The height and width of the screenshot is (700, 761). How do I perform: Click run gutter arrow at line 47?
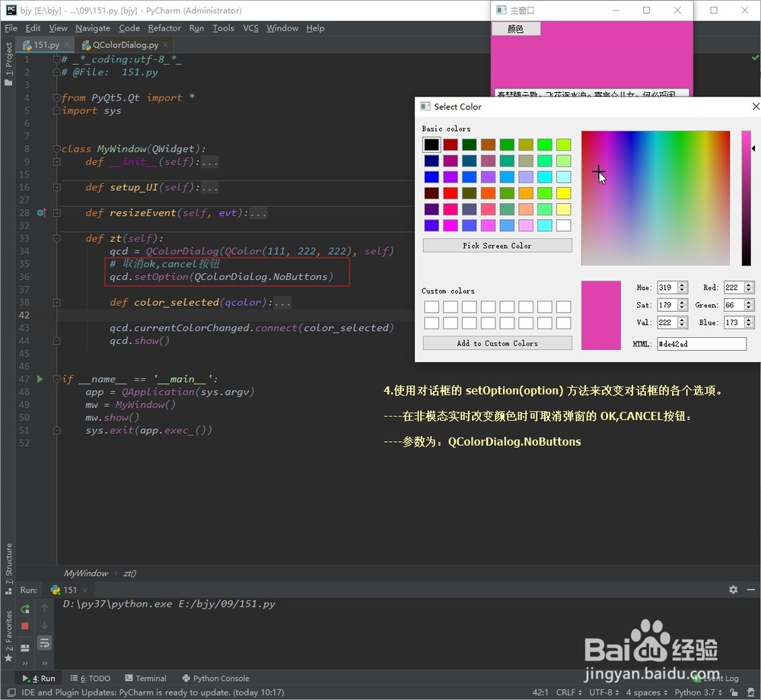point(40,379)
